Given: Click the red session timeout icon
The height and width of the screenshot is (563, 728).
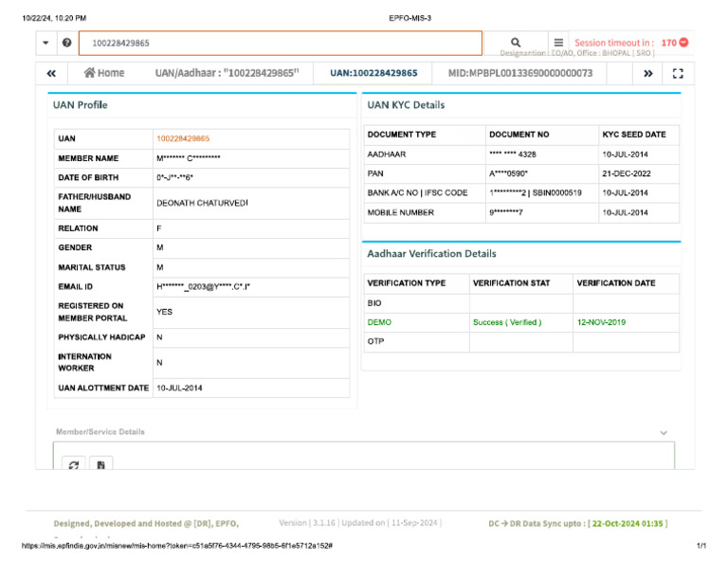Looking at the screenshot, I should (x=683, y=43).
